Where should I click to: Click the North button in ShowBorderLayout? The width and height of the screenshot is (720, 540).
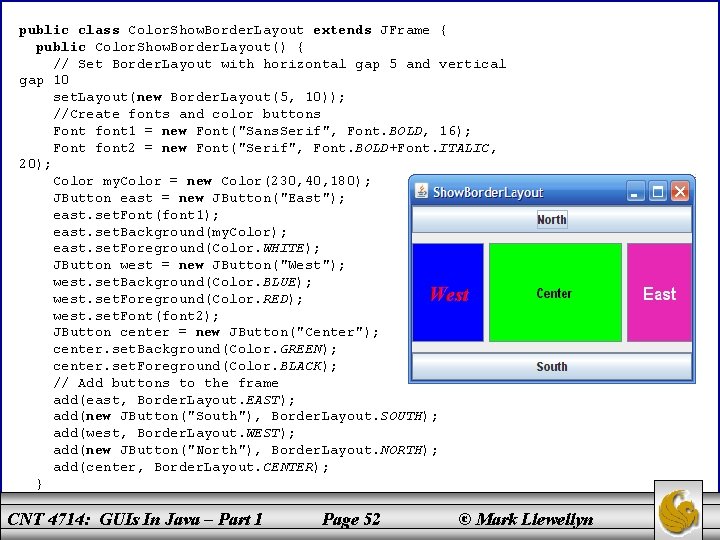pyautogui.click(x=552, y=219)
